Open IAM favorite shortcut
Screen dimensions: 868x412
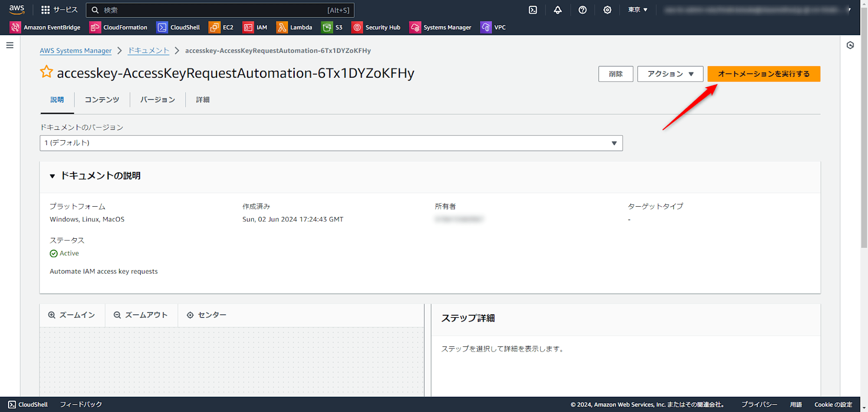pos(255,27)
